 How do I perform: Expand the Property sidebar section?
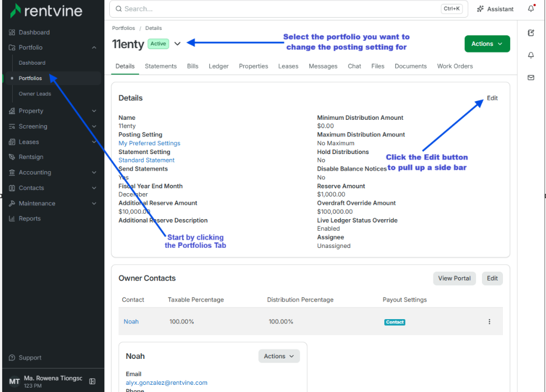coord(94,111)
